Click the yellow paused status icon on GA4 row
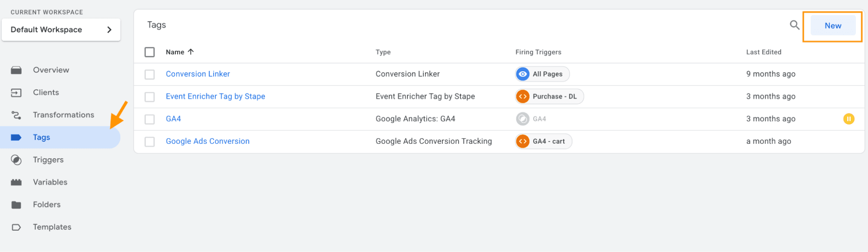 pos(848,119)
